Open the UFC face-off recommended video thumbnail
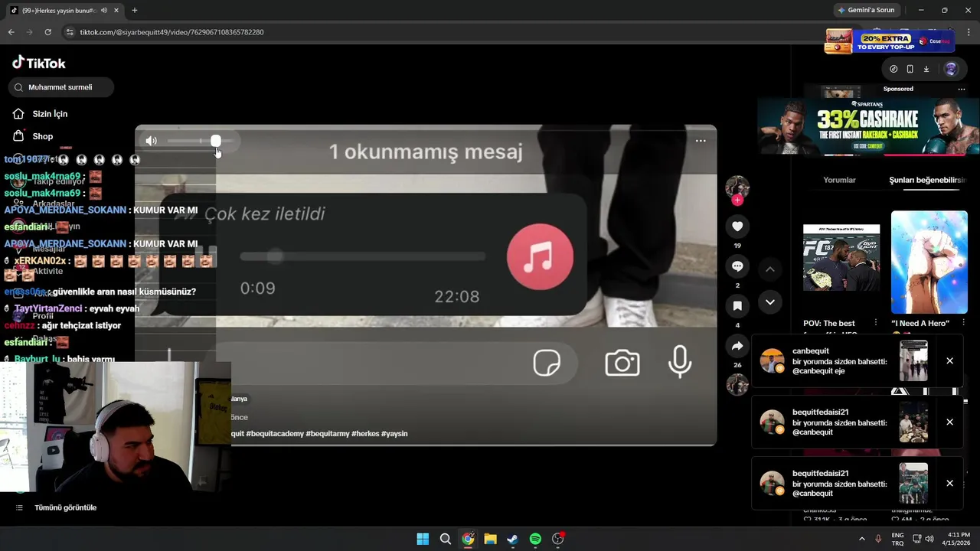This screenshot has height=551, width=980. pos(841,258)
